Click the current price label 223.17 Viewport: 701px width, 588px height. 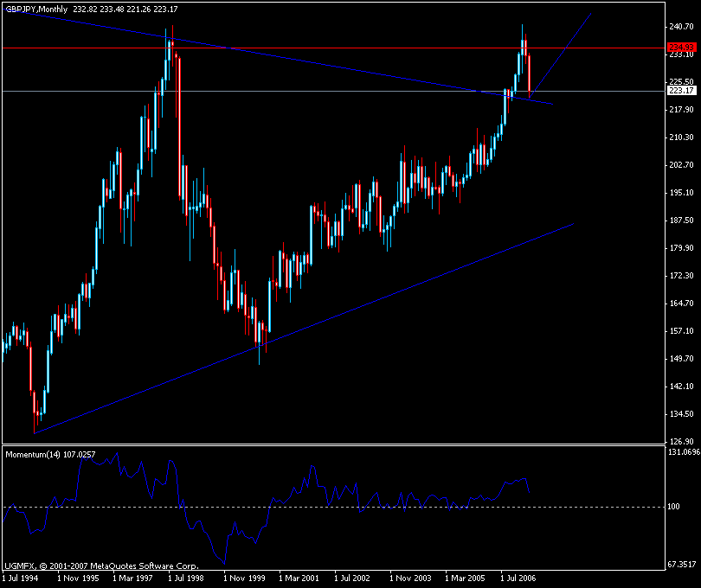(x=681, y=91)
